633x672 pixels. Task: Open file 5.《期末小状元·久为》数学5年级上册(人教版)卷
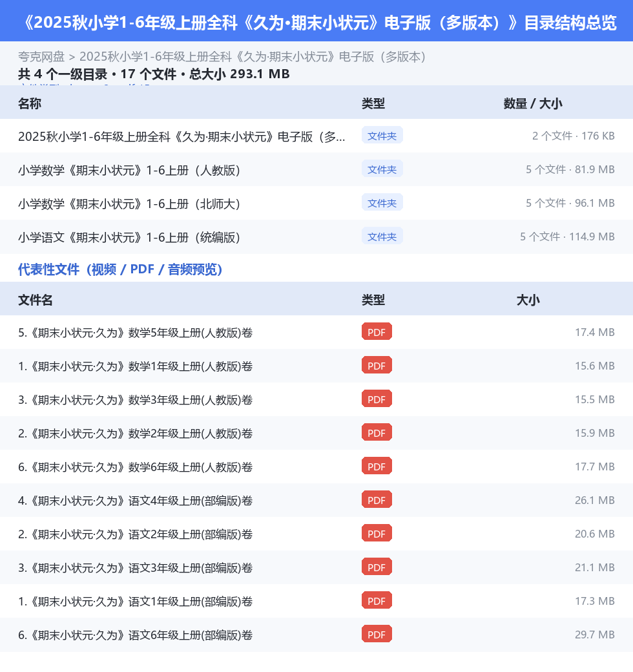point(136,333)
